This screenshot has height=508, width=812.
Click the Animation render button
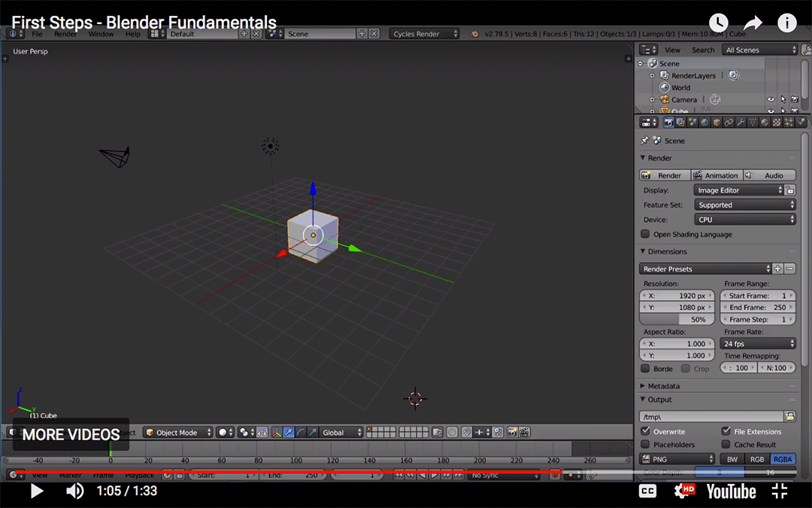click(x=717, y=175)
